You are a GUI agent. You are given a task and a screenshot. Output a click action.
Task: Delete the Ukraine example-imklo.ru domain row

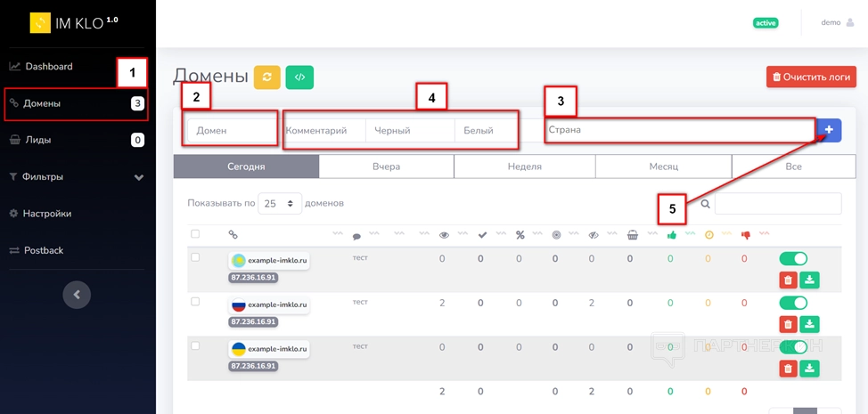(x=788, y=369)
